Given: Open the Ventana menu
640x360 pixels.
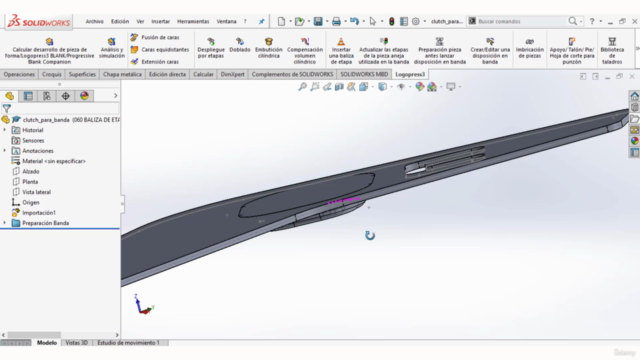Looking at the screenshot, I should point(226,21).
